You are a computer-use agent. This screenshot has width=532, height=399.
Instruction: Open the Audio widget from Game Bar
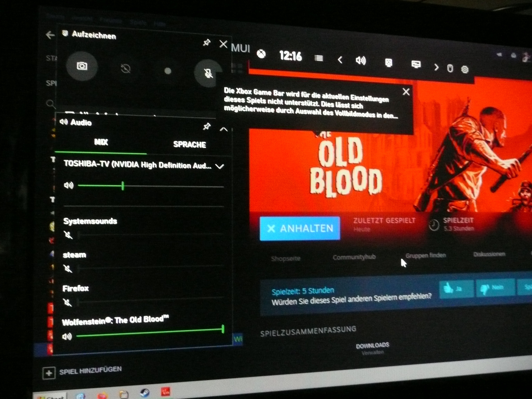point(361,60)
